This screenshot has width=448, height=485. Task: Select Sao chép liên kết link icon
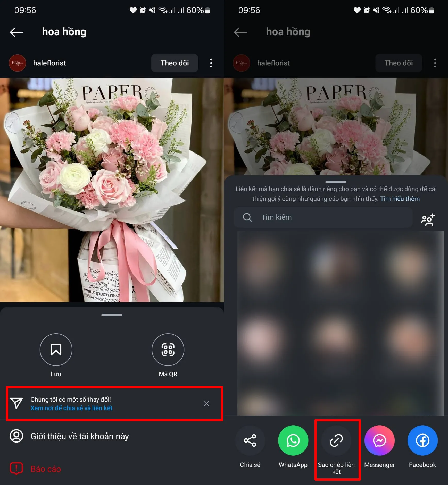(x=336, y=440)
